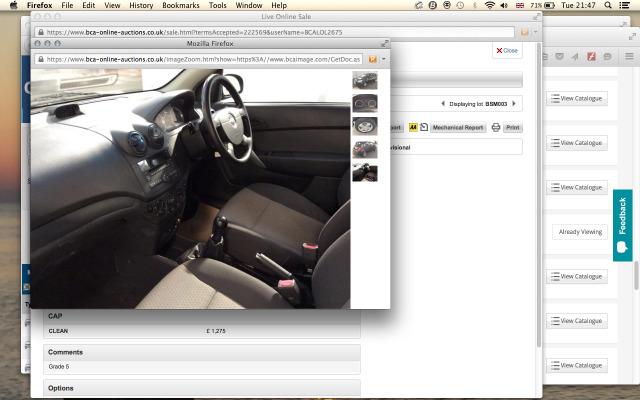Select the interior seats thumbnail

(x=365, y=172)
